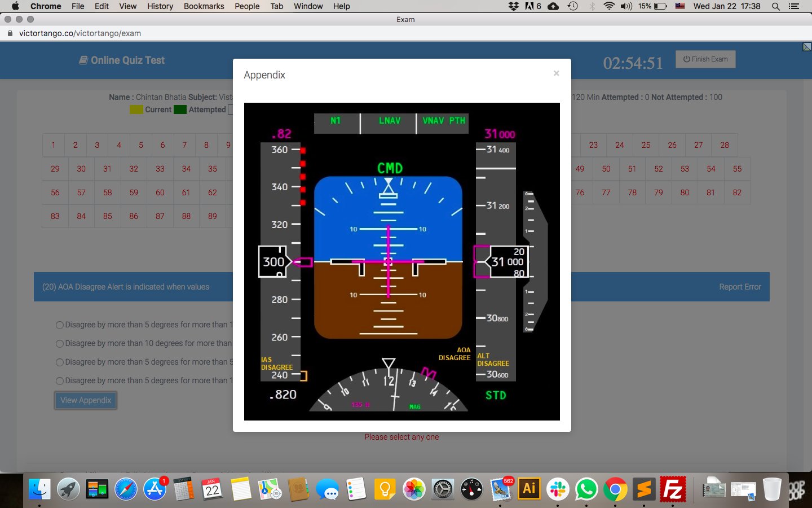Open Finder from the dock
Screen dimensions: 812x508
[x=39, y=489]
